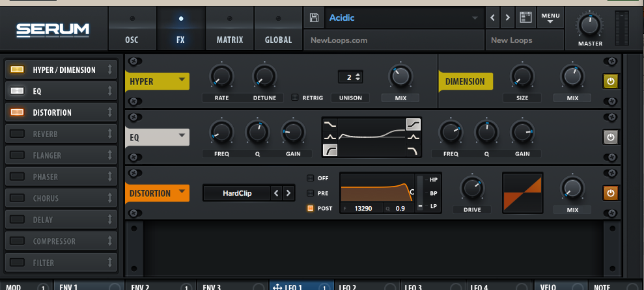
Task: Select previous distortion type arrow
Action: (x=276, y=192)
